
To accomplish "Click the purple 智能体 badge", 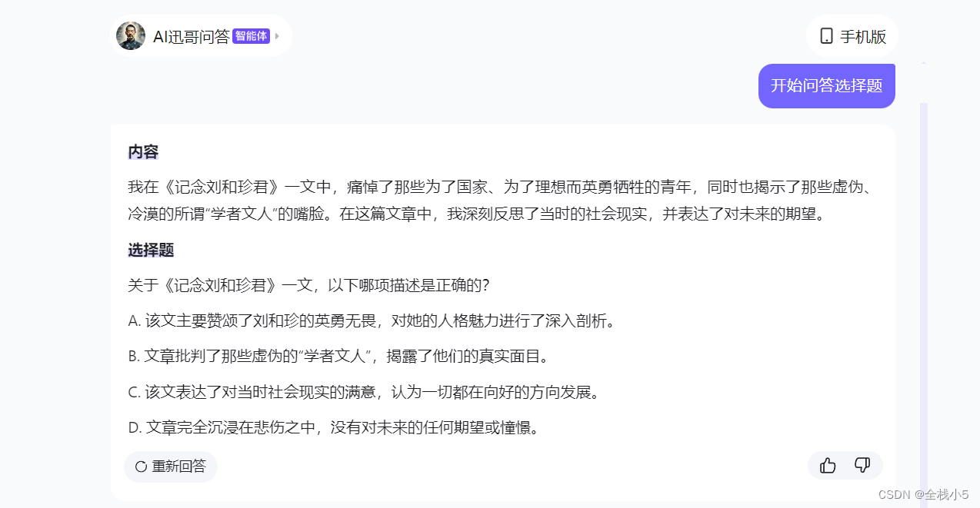I will [250, 35].
